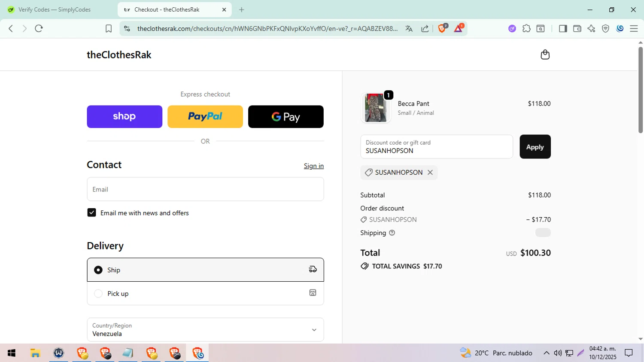Click the TOTAL SAVINGS $17.70 text
The width and height of the screenshot is (644, 362).
[x=407, y=266]
